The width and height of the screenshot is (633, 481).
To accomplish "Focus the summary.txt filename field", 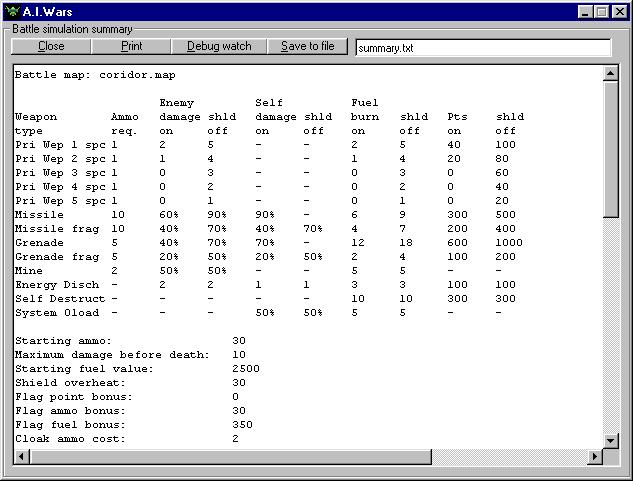I will [482, 47].
